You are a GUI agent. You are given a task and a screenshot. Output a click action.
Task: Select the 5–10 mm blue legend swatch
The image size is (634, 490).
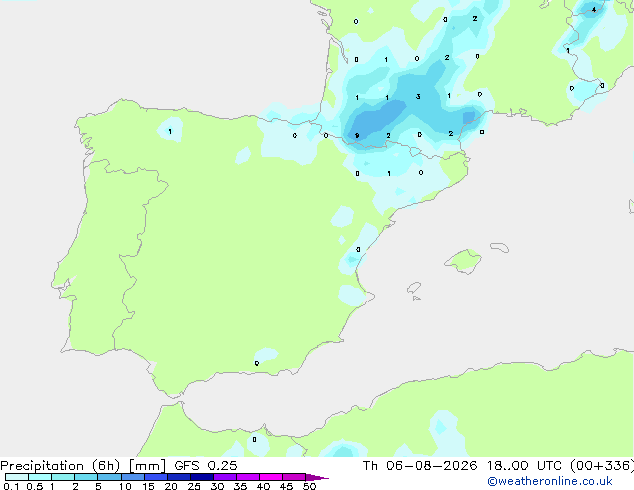(x=109, y=477)
